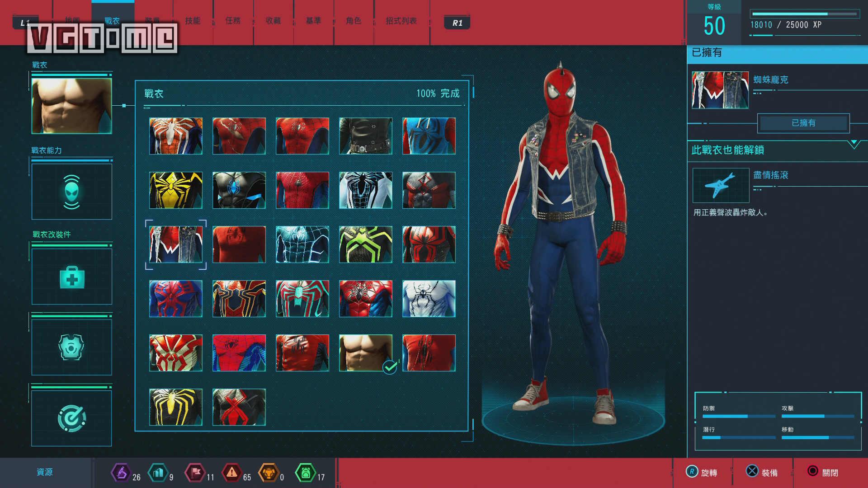The width and height of the screenshot is (868, 488).
Task: Select the Spider-Punk suit thumbnail
Action: click(176, 244)
